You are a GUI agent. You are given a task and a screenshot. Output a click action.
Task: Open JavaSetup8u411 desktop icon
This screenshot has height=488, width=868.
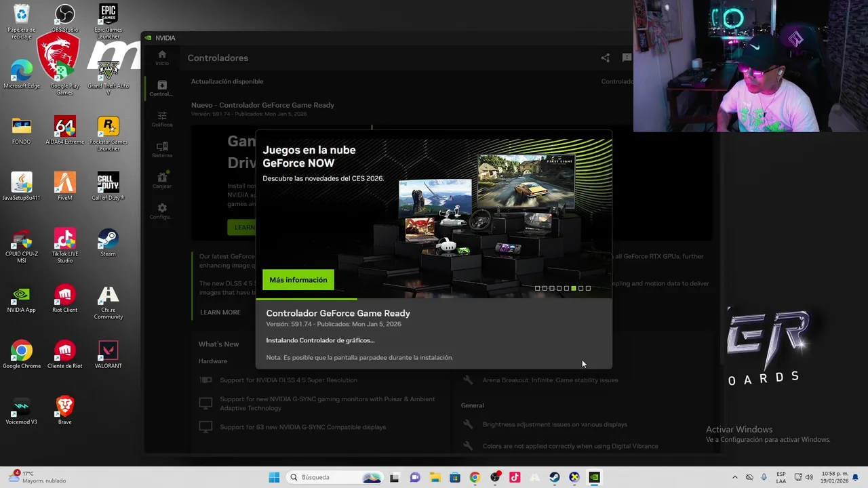coord(22,186)
